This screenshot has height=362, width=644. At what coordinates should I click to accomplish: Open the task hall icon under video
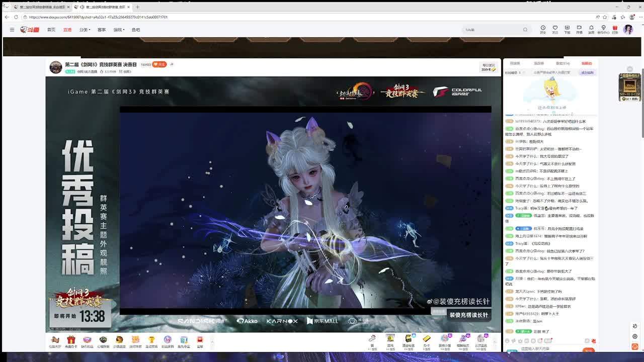(x=55, y=342)
